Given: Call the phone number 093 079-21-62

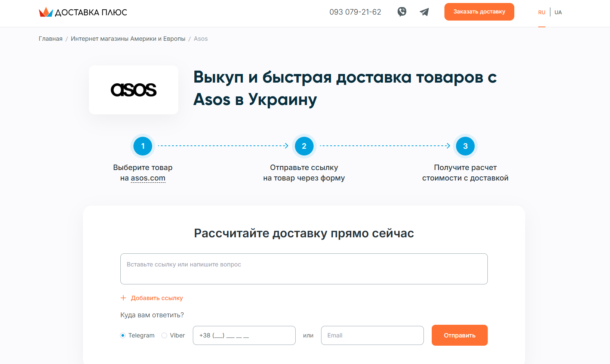Looking at the screenshot, I should coord(355,12).
